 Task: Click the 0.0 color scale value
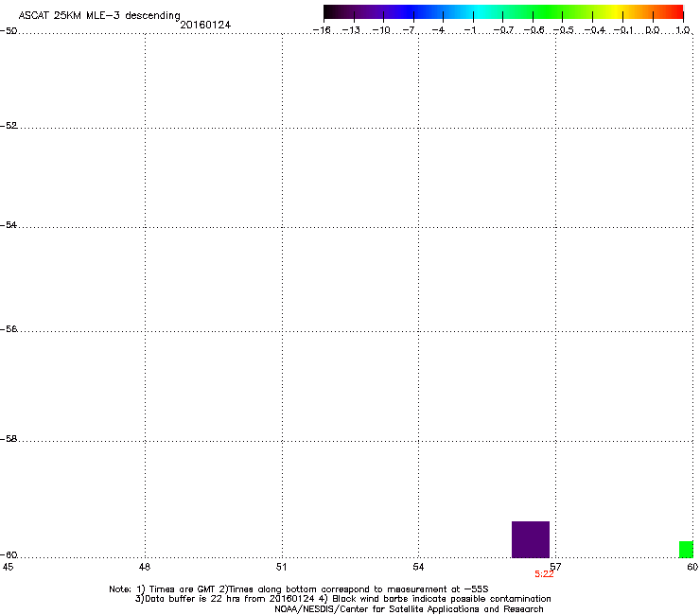click(653, 30)
